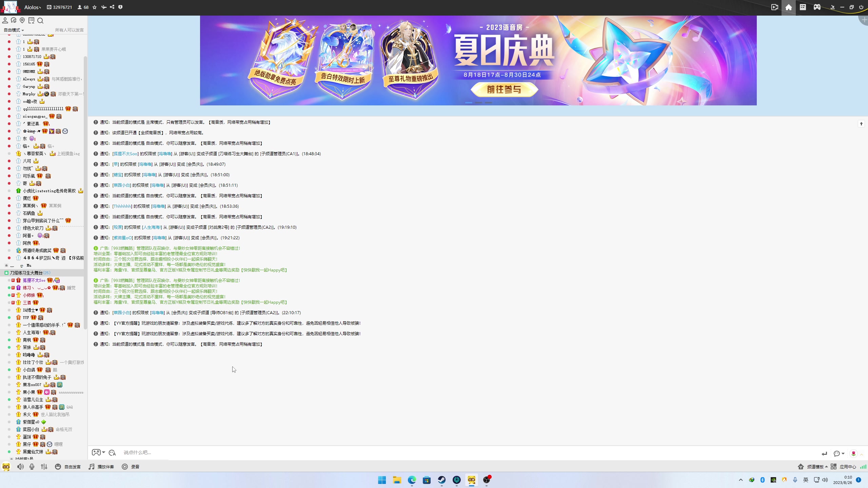Select user Murphy in member list
Image resolution: width=868 pixels, height=488 pixels.
pyautogui.click(x=29, y=94)
